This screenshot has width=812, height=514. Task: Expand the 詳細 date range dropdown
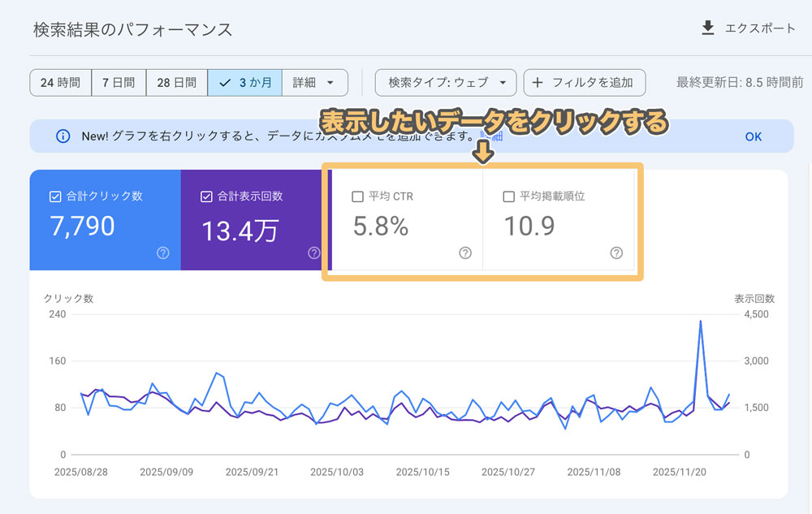click(x=314, y=83)
